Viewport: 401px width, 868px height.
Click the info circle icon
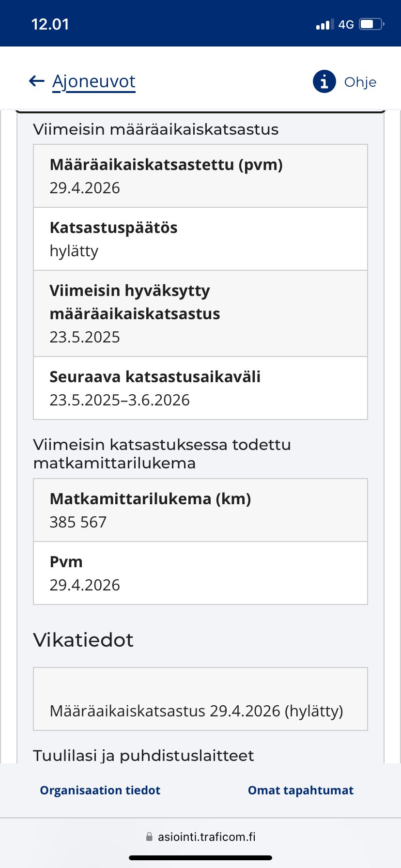coord(324,81)
